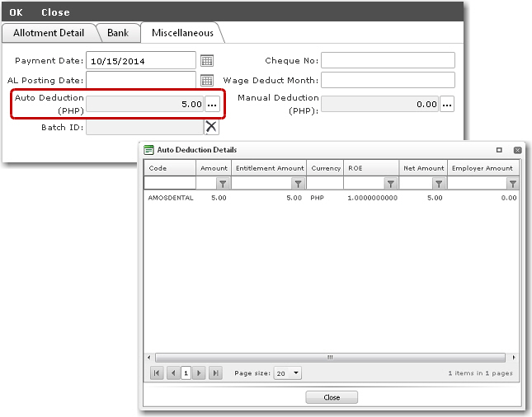The image size is (532, 417).
Task: Open Auto Deduction details ellipsis button
Action: [213, 105]
